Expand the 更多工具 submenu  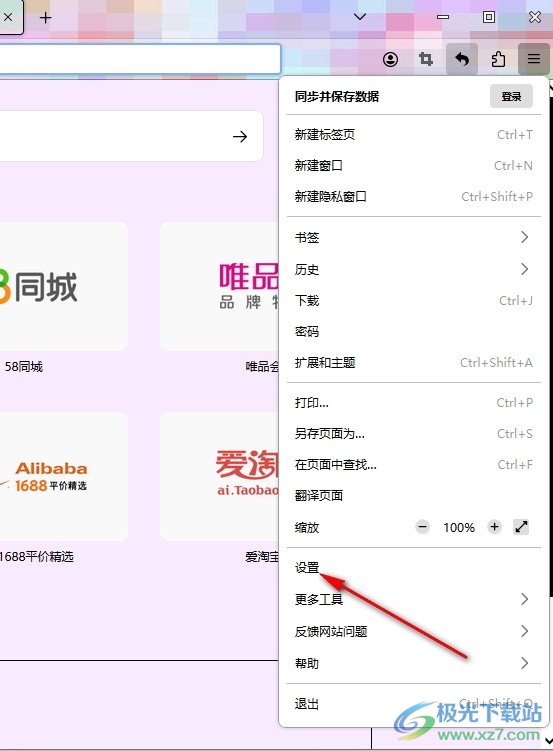414,599
